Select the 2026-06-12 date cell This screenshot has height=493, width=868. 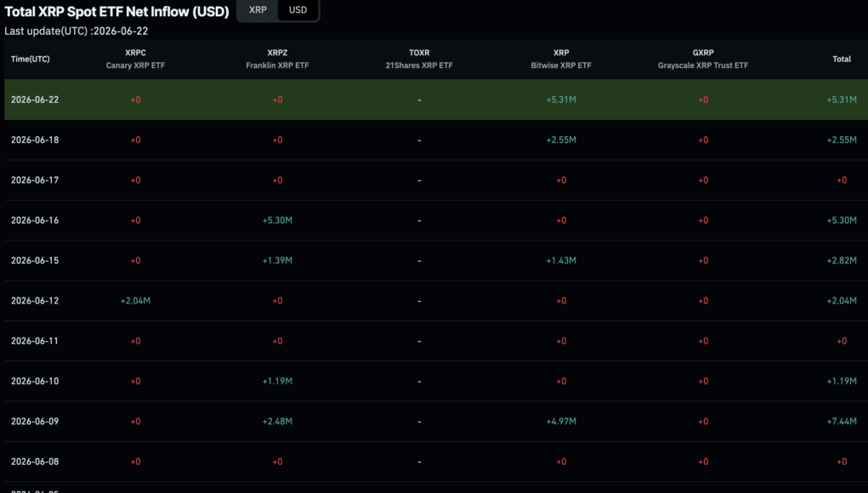click(35, 301)
